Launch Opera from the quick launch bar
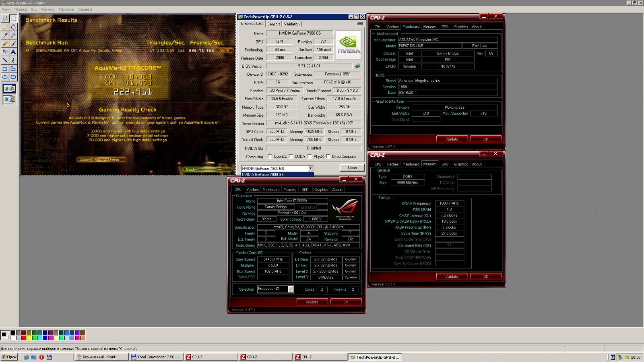The width and height of the screenshot is (644, 362). (41, 357)
